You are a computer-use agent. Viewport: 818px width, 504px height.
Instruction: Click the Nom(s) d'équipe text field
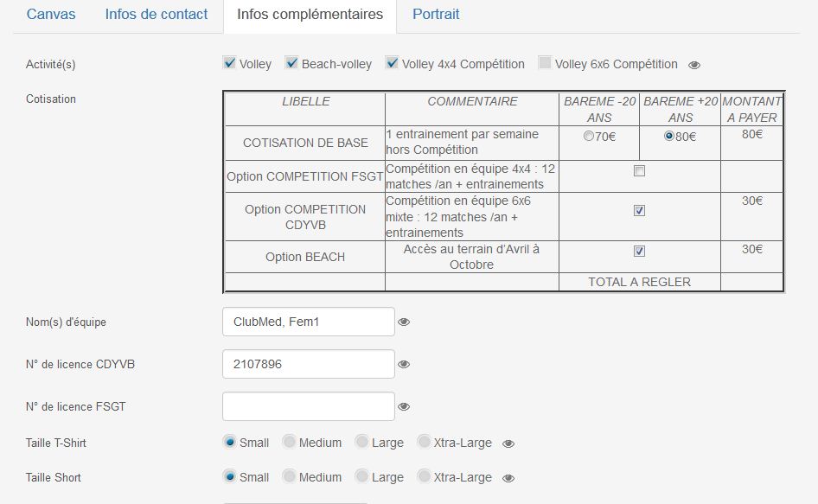[x=309, y=322]
